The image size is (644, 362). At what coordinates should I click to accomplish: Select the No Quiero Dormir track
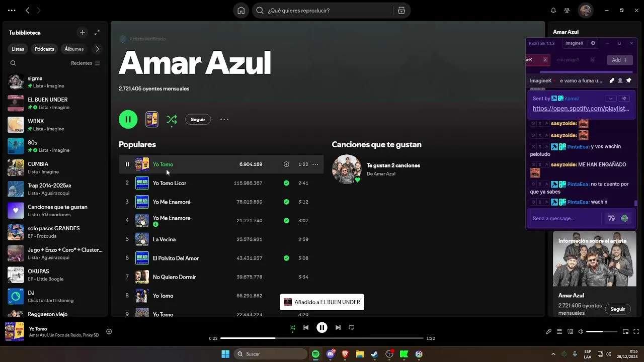[221, 277]
